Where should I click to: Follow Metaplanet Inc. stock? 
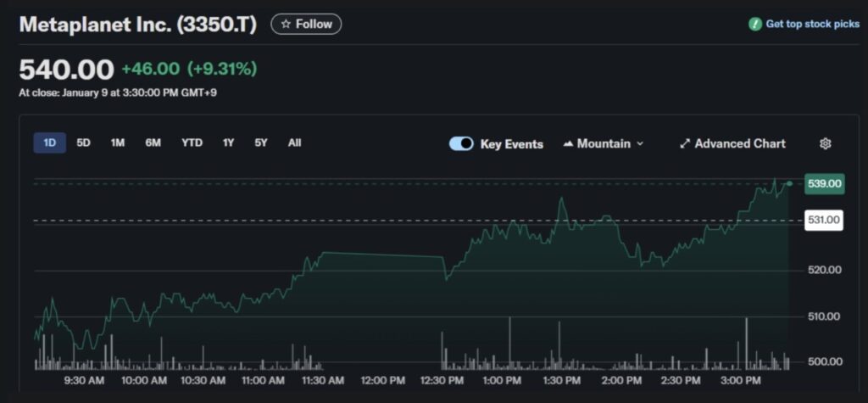pos(306,24)
